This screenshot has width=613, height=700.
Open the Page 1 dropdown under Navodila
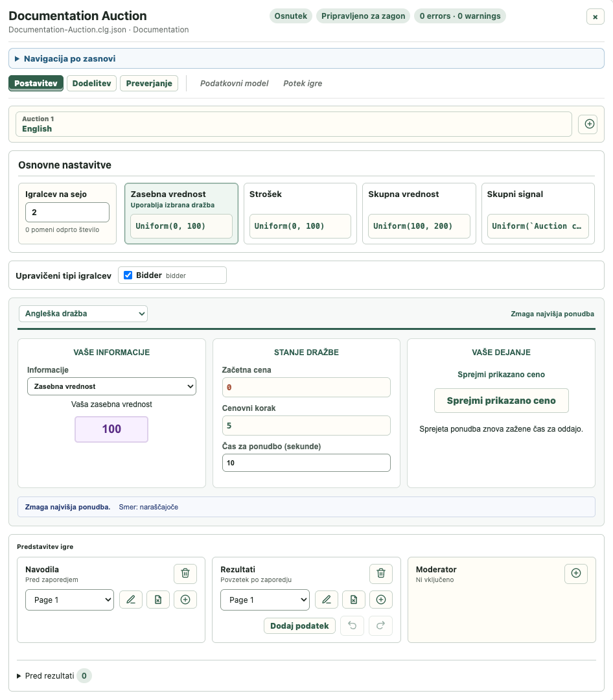click(x=69, y=600)
